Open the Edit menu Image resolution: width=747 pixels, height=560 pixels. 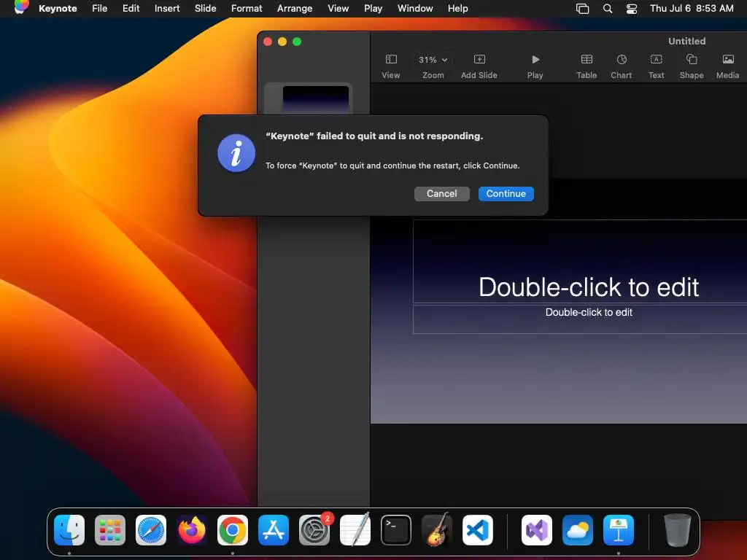point(131,8)
